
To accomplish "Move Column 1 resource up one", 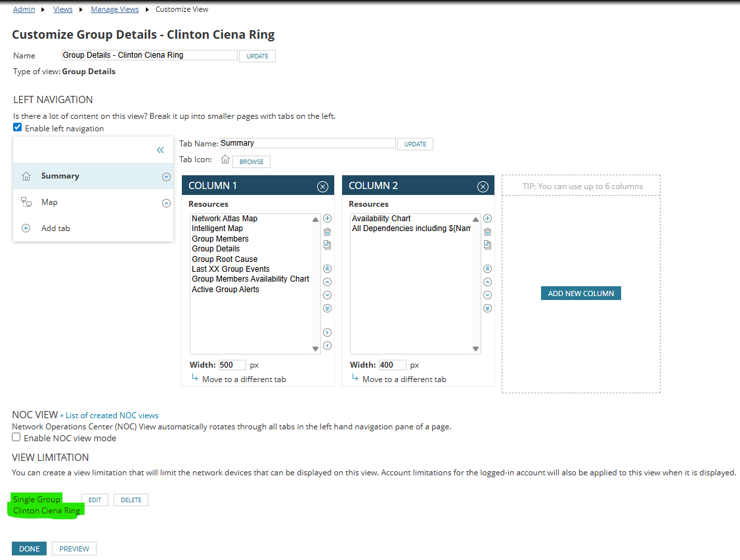I will pos(327,282).
